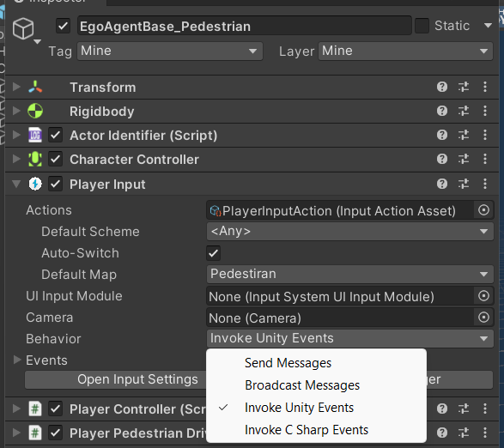
Task: Open help for Player Controller script
Action: (x=442, y=409)
